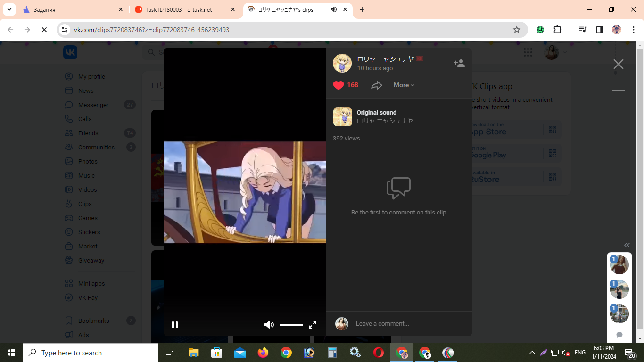Open the first chat avatar with badge

(619, 265)
